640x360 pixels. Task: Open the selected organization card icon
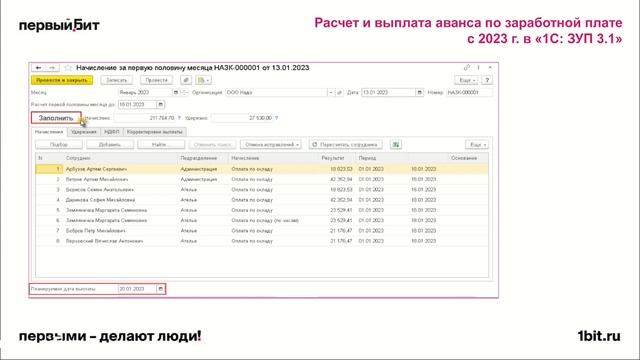click(x=339, y=93)
